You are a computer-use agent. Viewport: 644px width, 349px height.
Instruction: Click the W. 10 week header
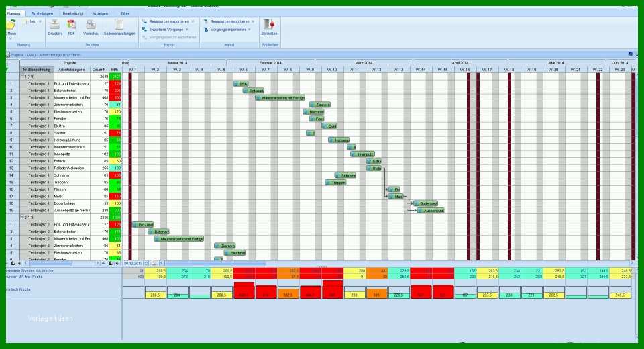tap(332, 70)
